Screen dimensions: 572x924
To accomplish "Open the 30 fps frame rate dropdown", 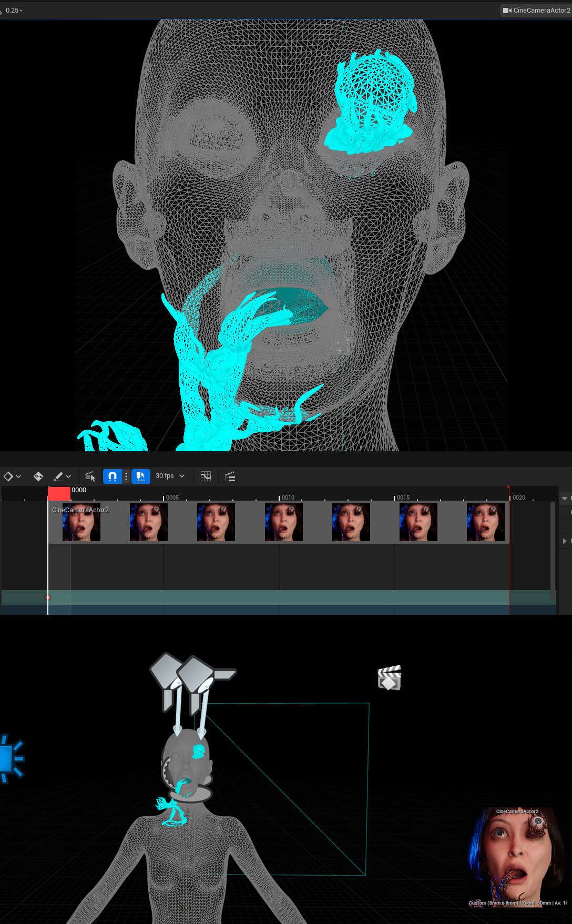I will coord(170,476).
